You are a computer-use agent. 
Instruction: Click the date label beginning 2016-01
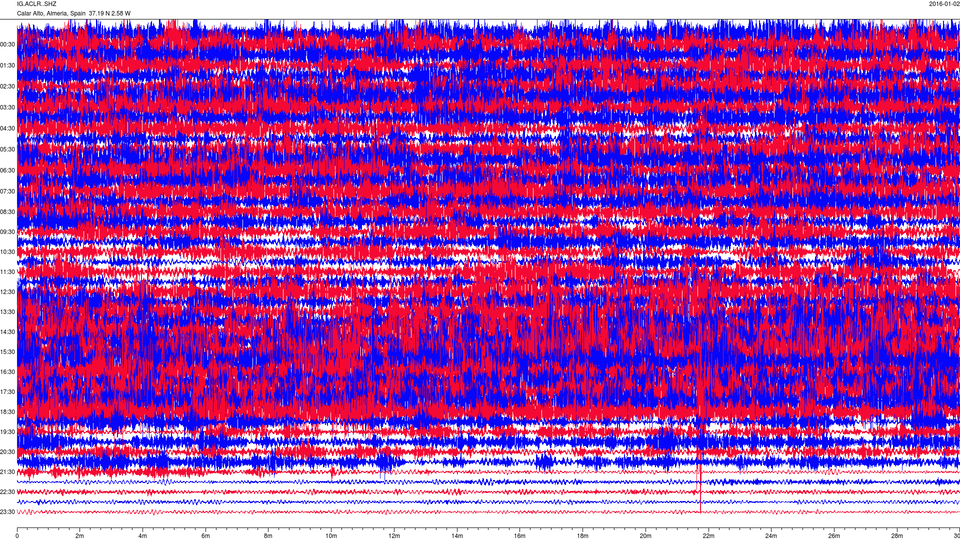[x=944, y=4]
